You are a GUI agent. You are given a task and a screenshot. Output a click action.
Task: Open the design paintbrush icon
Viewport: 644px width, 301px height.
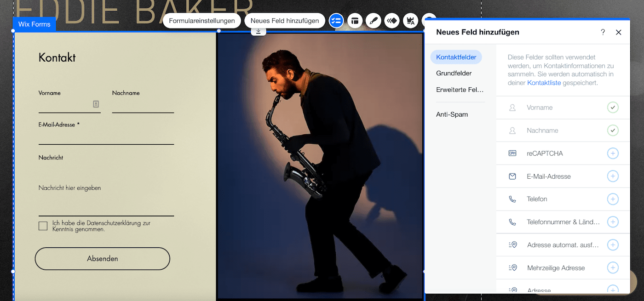373,21
